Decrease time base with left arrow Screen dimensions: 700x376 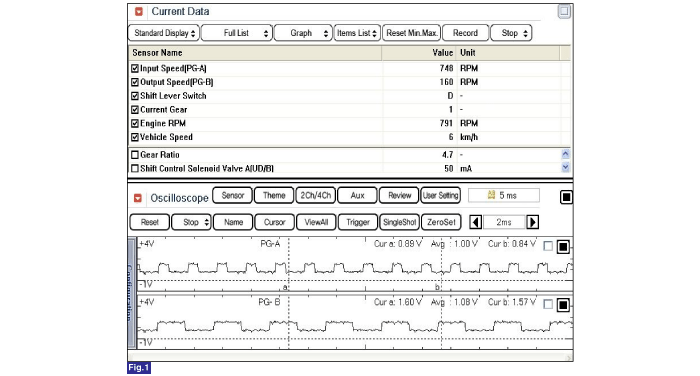[x=475, y=222]
